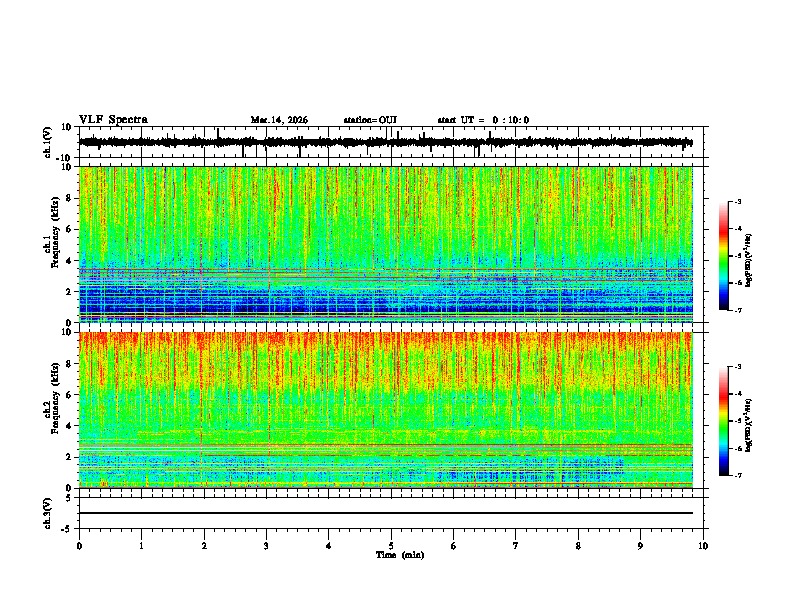
Task: Click the "-5" label on ch.2 color bar
Action: (738, 421)
